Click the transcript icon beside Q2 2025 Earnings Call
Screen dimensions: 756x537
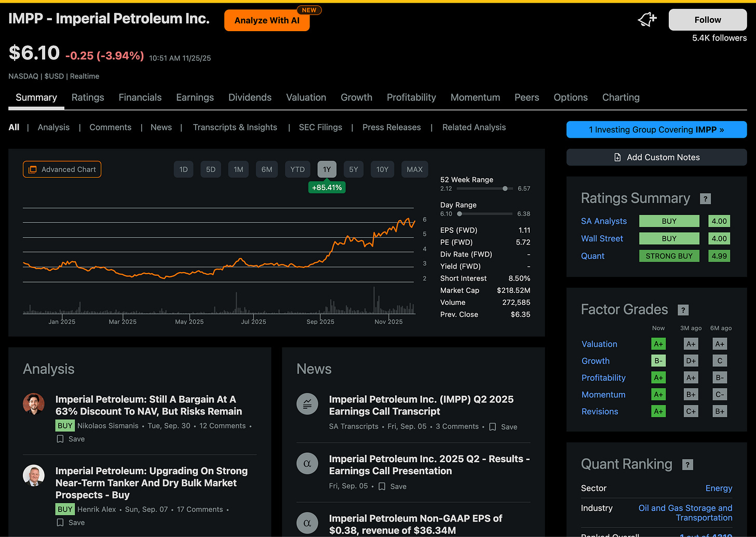click(x=307, y=404)
